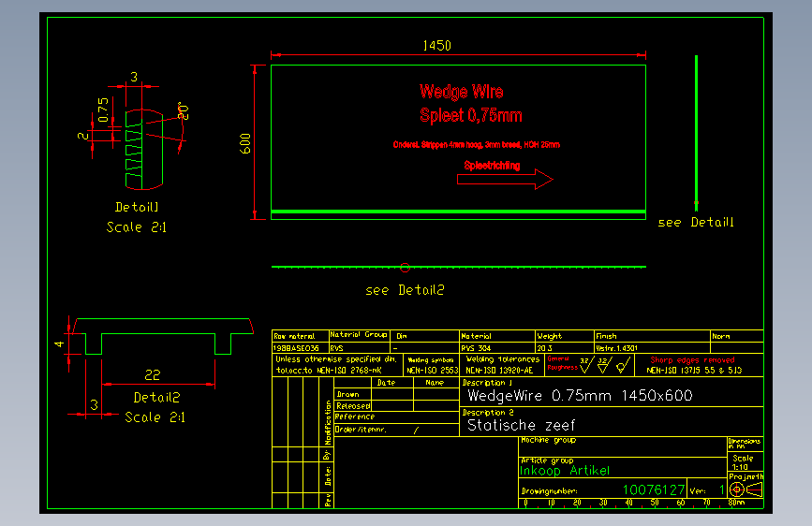812x526 pixels.
Task: Select the drawing number '10076127'
Action: pyautogui.click(x=654, y=489)
